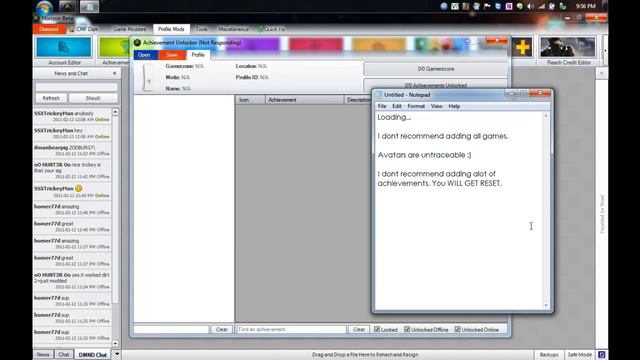Click Notepad's scrollbar up arrow

point(546,116)
